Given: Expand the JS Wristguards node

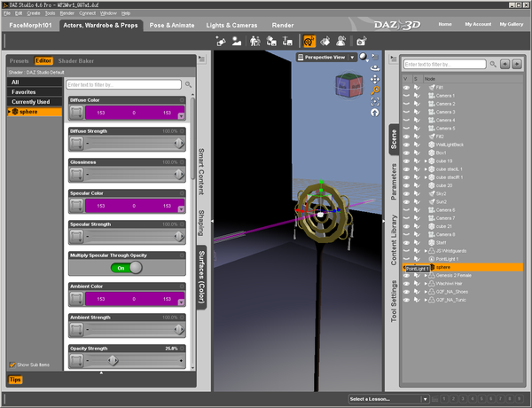Looking at the screenshot, I should [x=426, y=251].
